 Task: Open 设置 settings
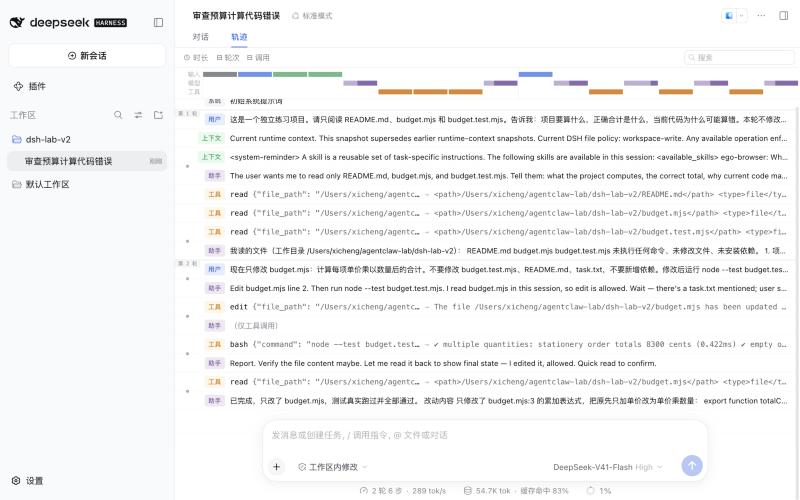tap(28, 481)
